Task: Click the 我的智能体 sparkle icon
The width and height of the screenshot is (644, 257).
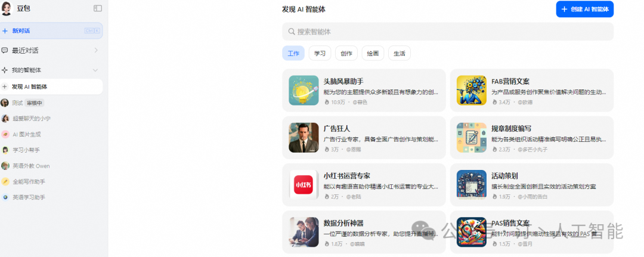Action: 5,70
